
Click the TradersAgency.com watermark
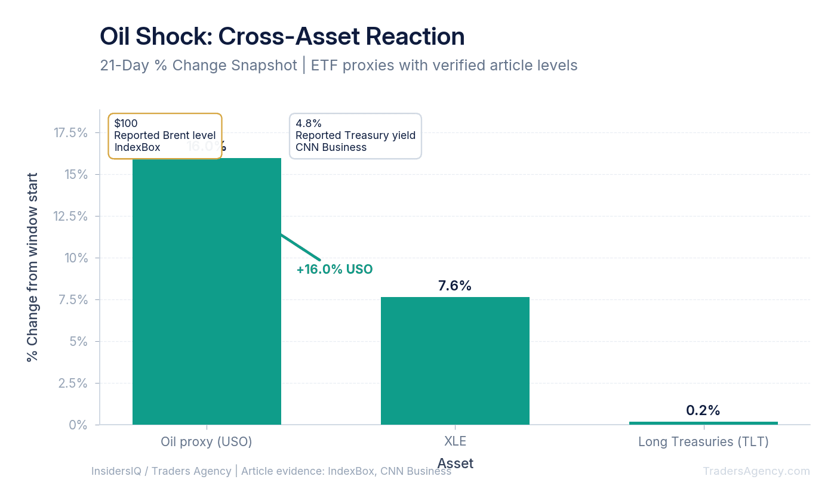click(x=756, y=471)
